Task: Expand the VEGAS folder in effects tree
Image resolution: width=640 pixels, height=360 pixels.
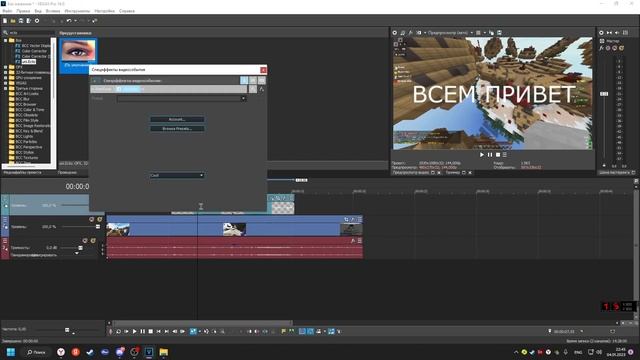Action: coord(5,83)
